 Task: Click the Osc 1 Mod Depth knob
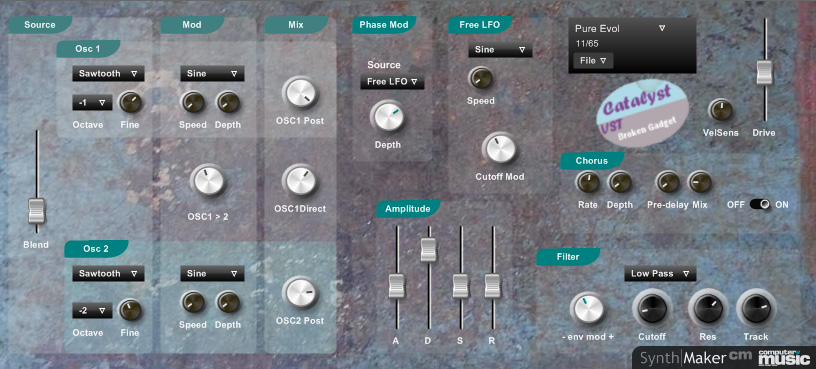pos(228,103)
